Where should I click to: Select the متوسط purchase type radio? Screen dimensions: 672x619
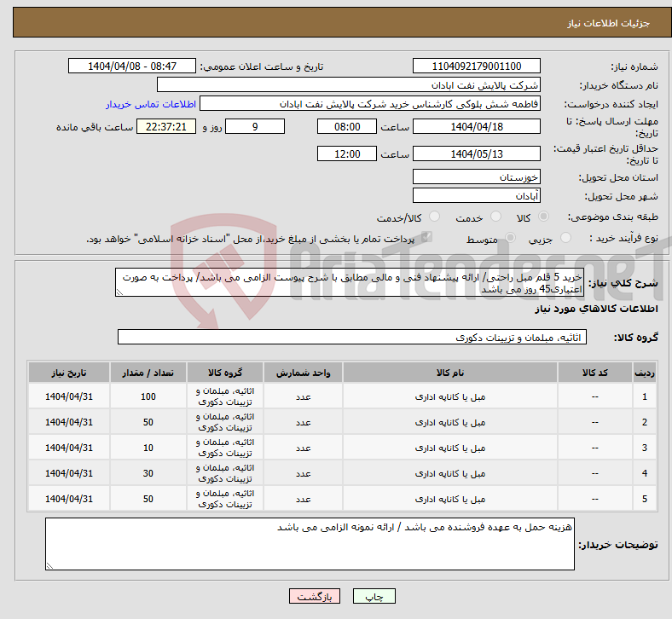pos(510,237)
